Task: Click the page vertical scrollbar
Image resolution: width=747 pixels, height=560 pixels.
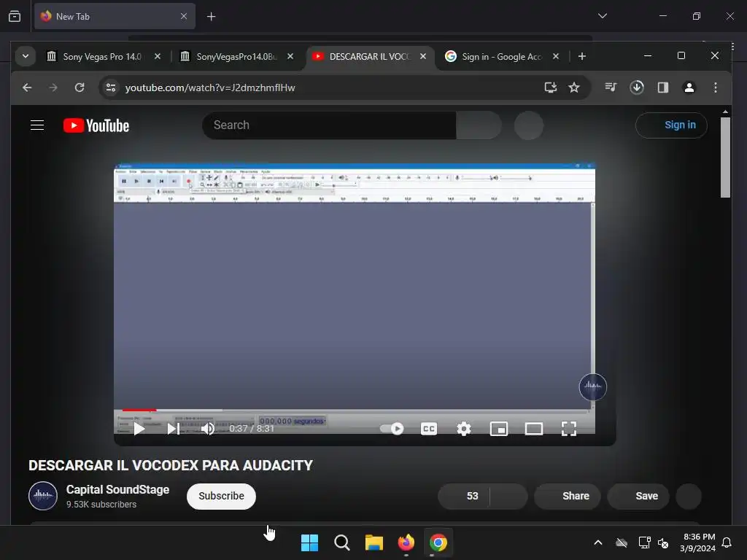Action: pyautogui.click(x=726, y=157)
